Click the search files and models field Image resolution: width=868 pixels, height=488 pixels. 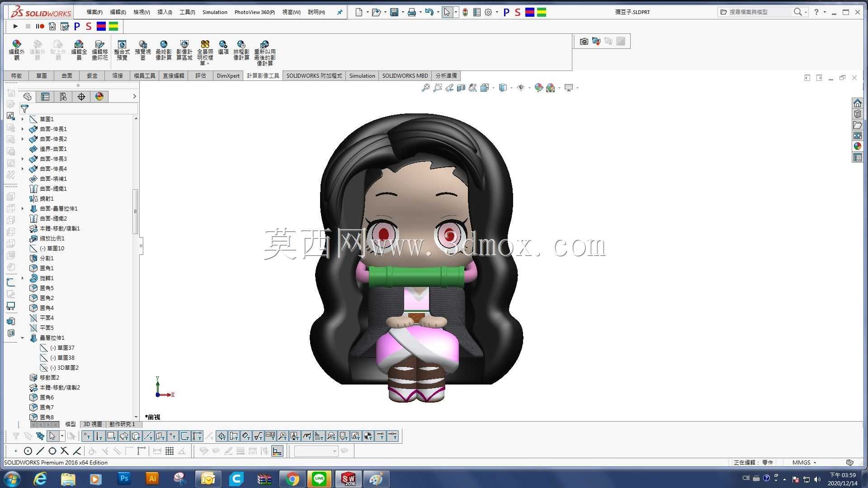tap(759, 12)
